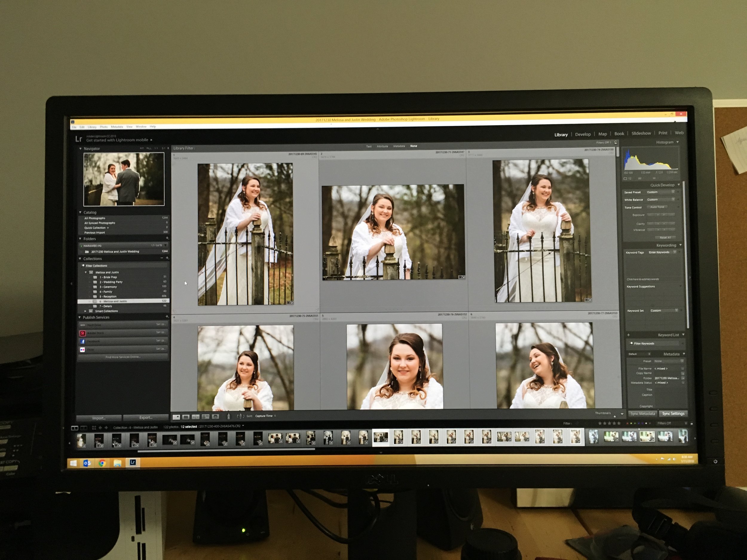The image size is (747, 560).
Task: Open People view face icon
Action: click(x=215, y=417)
